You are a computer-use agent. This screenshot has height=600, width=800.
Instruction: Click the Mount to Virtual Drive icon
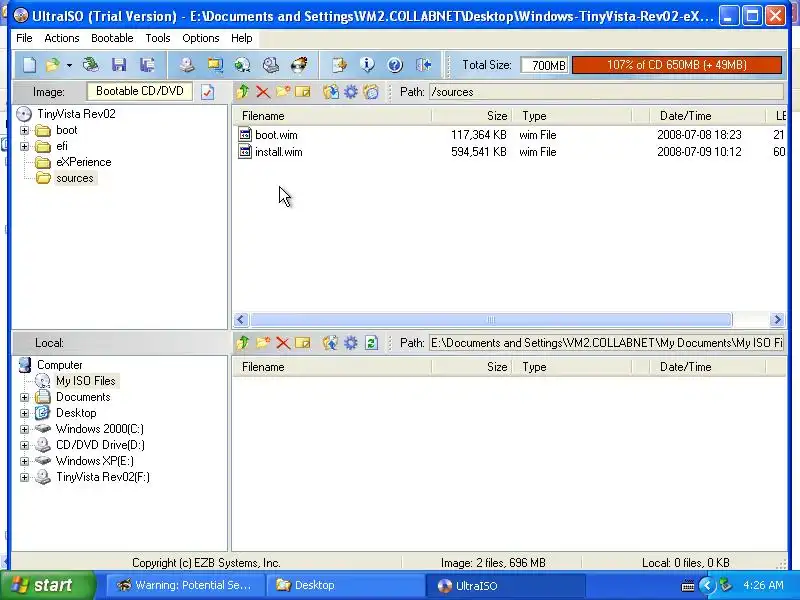242,65
